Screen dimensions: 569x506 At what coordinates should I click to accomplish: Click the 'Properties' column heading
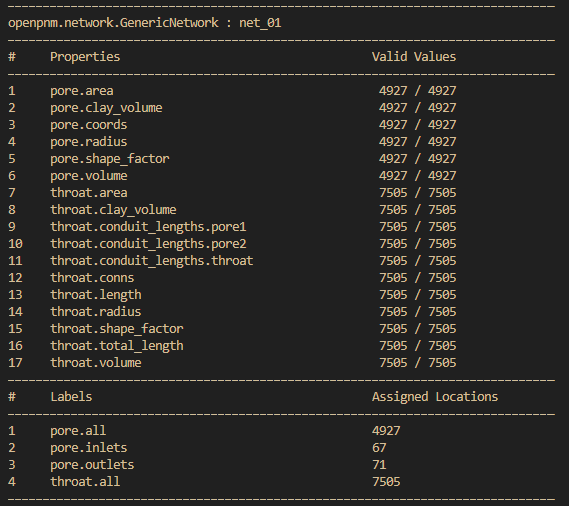(x=85, y=57)
